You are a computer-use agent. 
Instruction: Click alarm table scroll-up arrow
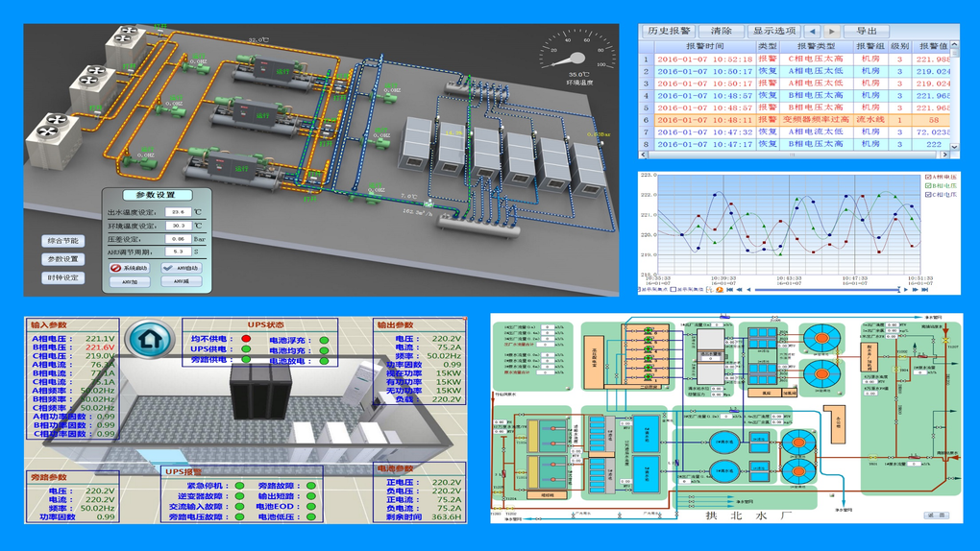954,45
